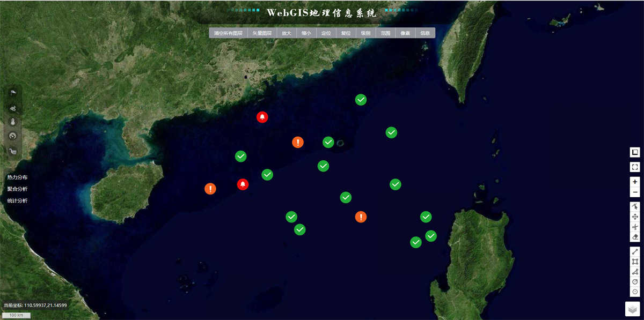The image size is (644, 320).
Task: Click 清空所有图层 to clear all layers
Action: point(228,33)
